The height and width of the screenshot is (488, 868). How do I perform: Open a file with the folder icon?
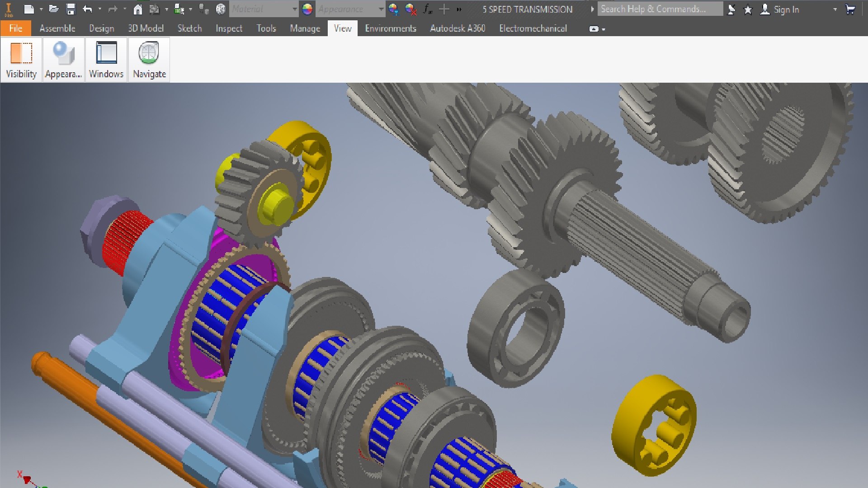(x=54, y=9)
